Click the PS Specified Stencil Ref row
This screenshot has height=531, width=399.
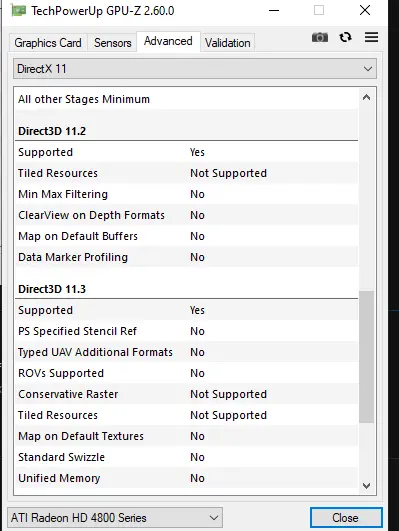pos(186,331)
